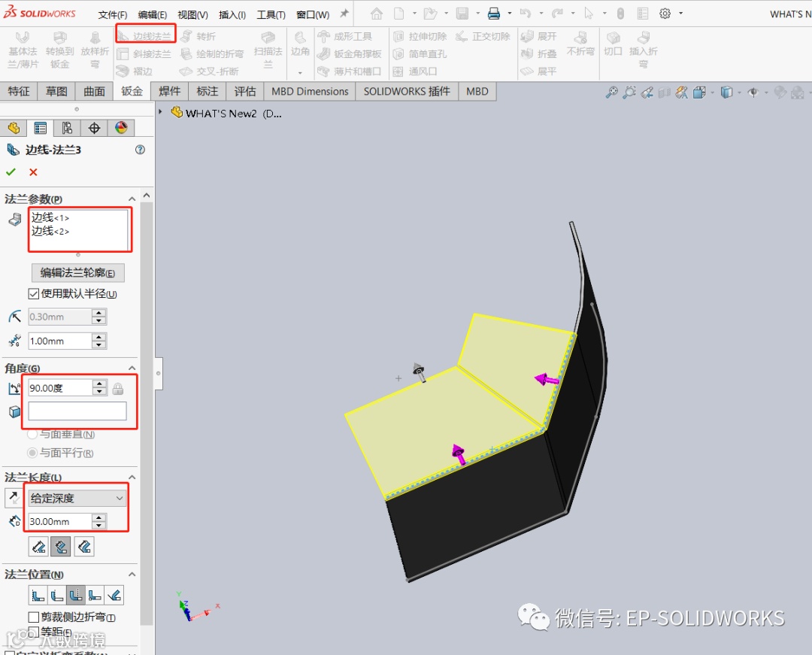Open the Corners (边角) dropdown arrow
812x655 pixels.
[300, 73]
